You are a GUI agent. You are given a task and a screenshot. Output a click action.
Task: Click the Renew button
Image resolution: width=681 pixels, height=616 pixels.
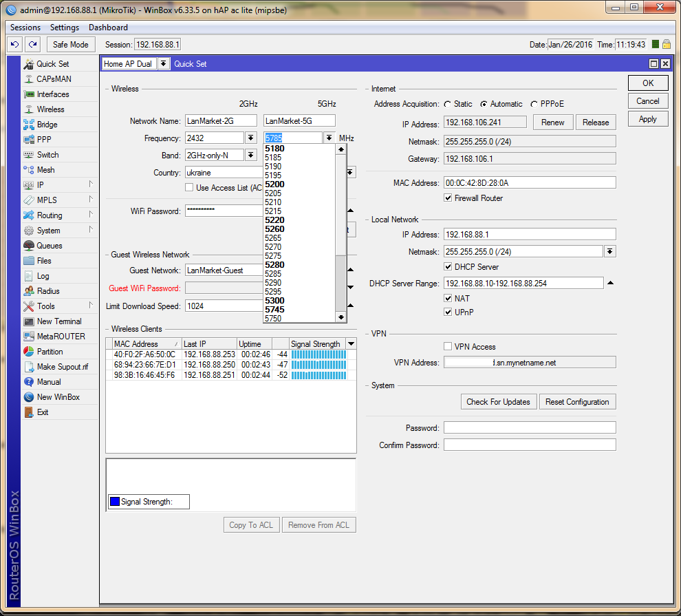coord(553,123)
